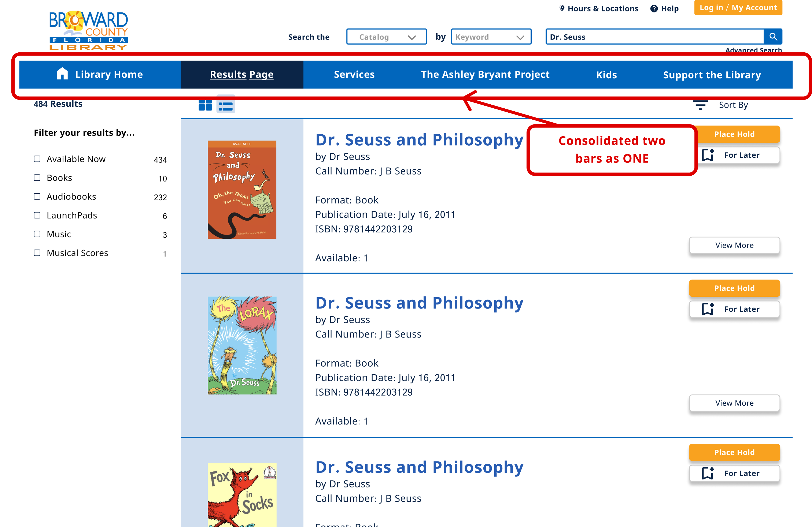Open The Lorax cover thumbnail
This screenshot has height=527, width=812.
pyautogui.click(x=242, y=345)
